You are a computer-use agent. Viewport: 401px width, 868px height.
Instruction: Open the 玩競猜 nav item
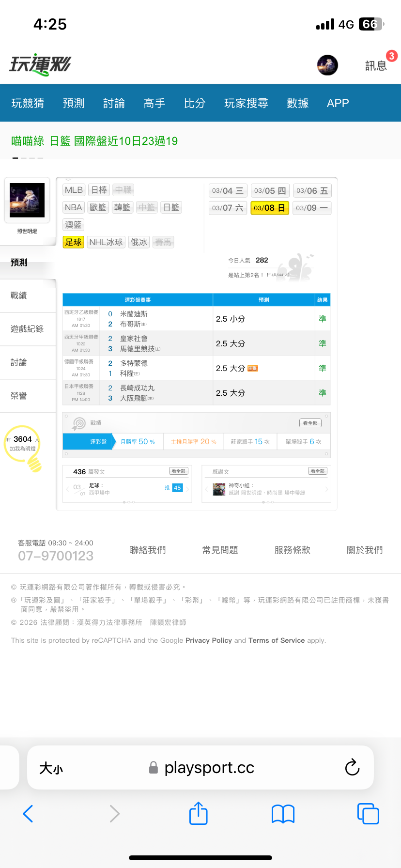28,103
